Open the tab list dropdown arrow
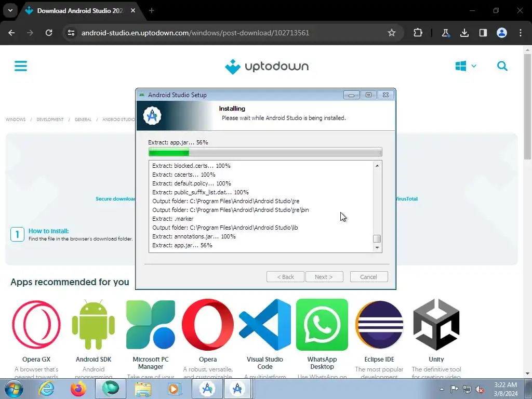This screenshot has height=399, width=532. (10, 10)
